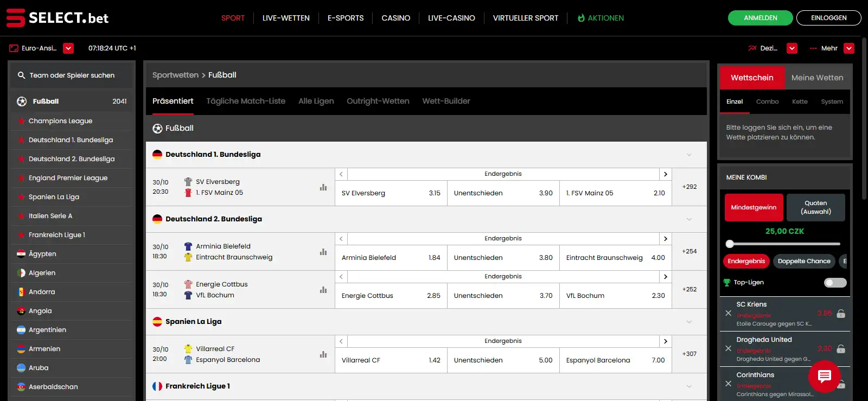
Task: Click the Champions League star icon
Action: (21, 121)
